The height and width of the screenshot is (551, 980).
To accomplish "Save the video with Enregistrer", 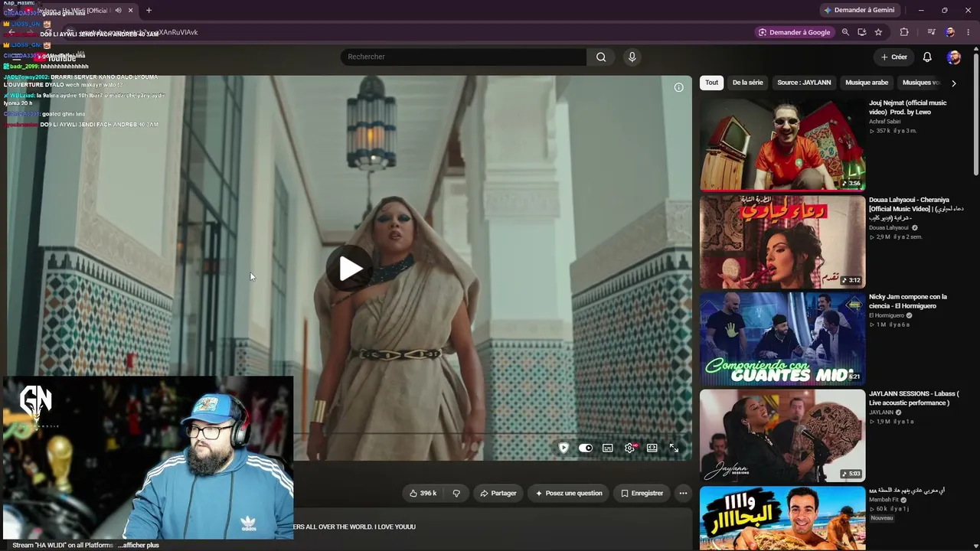I will pyautogui.click(x=642, y=494).
